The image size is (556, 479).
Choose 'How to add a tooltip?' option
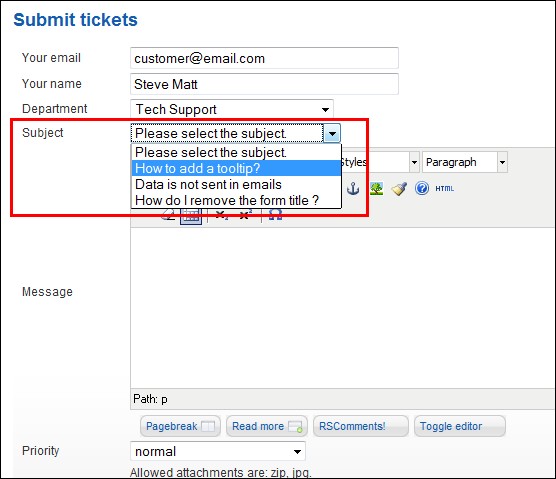(x=236, y=168)
